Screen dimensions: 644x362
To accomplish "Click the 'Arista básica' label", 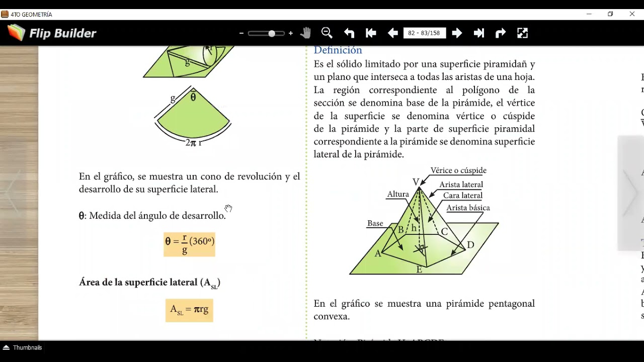I will (468, 208).
